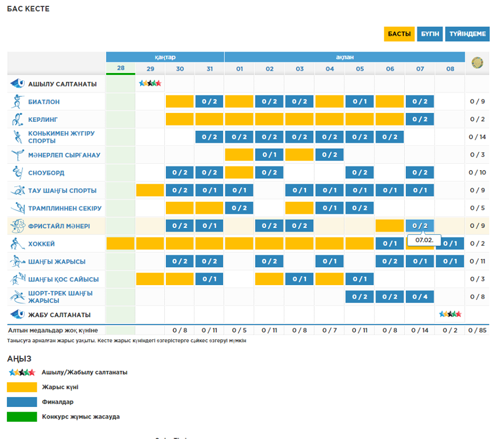Viewport: 504px width, 439px height.
Task: Click the curling sport icon
Action: (x=17, y=119)
